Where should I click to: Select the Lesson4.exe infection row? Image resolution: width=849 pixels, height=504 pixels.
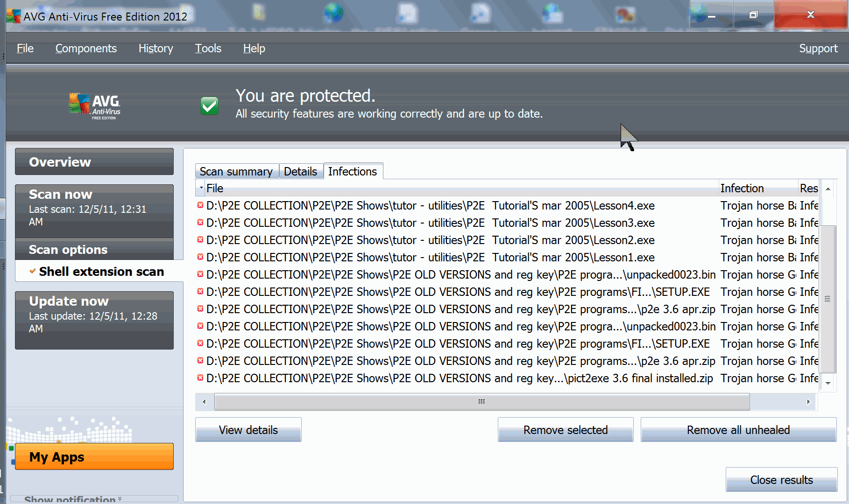point(508,205)
